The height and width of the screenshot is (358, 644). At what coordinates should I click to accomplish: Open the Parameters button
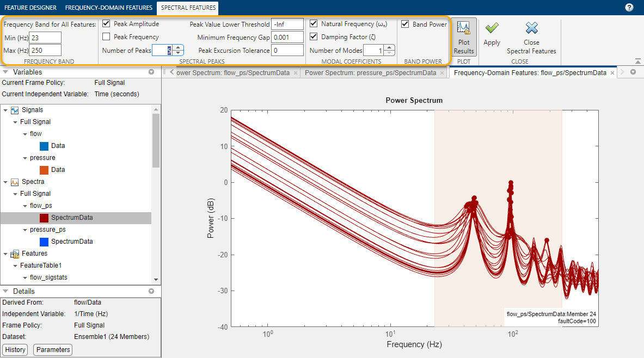tap(53, 350)
